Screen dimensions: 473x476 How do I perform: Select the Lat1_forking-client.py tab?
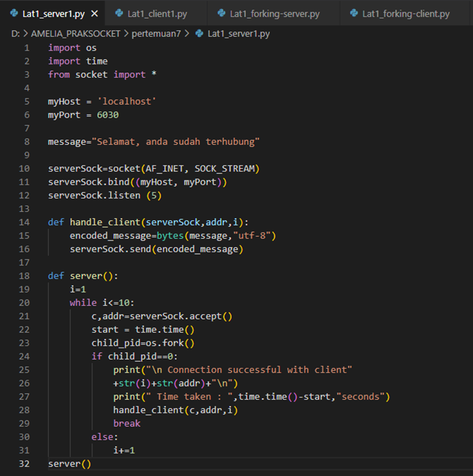click(405, 14)
